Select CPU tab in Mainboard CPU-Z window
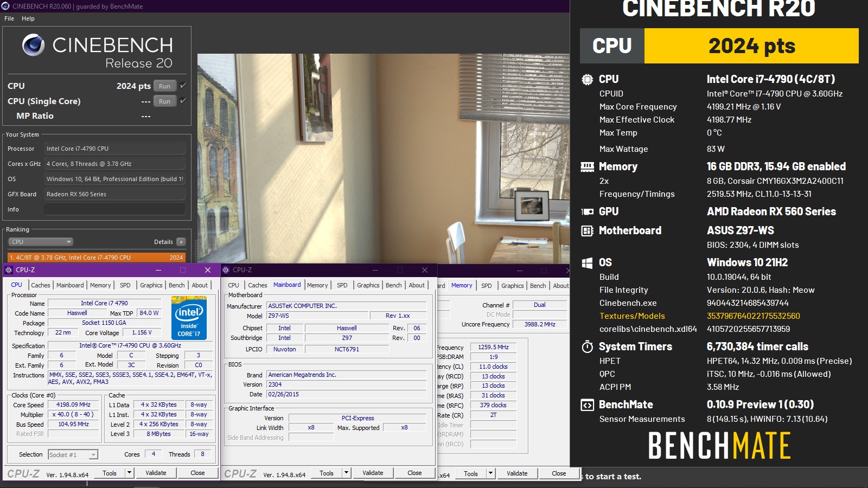 233,285
